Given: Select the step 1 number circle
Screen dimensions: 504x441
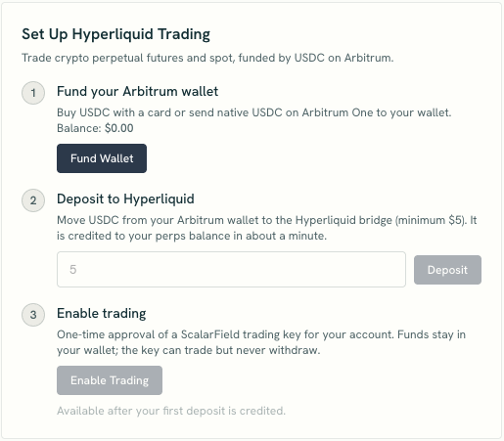Looking at the screenshot, I should click(x=33, y=93).
